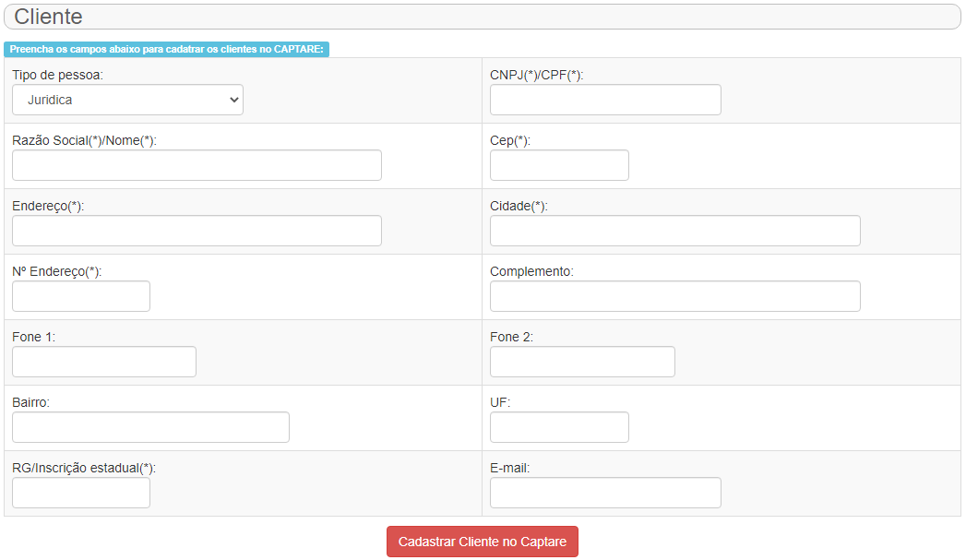Click the 'E-mail:' label

pos(510,469)
